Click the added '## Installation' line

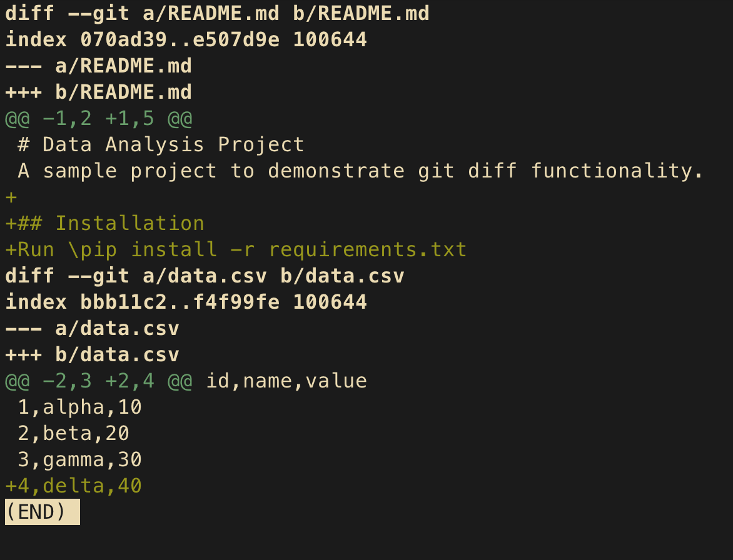coord(104,223)
